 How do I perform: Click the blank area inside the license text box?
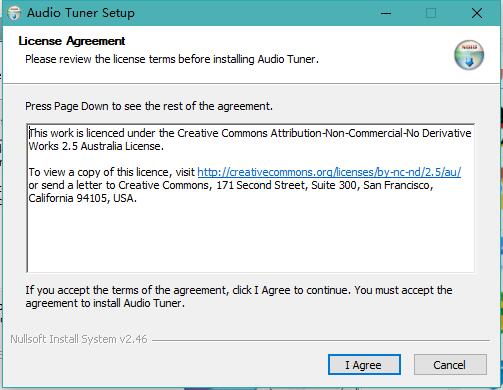point(250,238)
